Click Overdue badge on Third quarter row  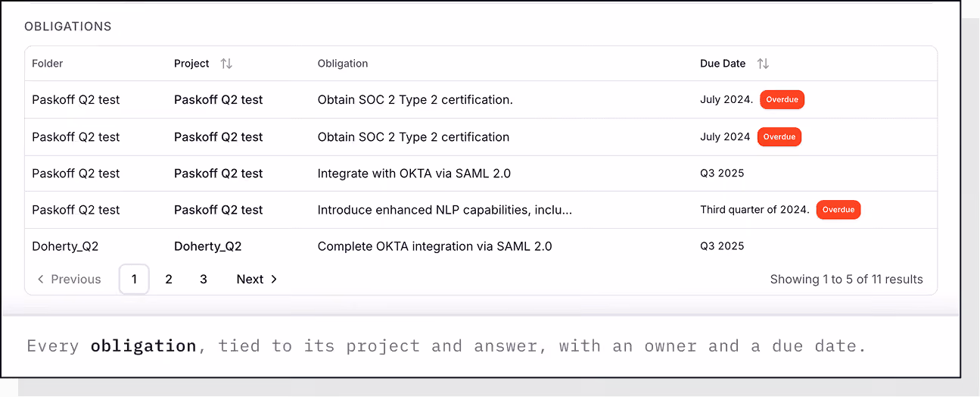click(x=838, y=210)
